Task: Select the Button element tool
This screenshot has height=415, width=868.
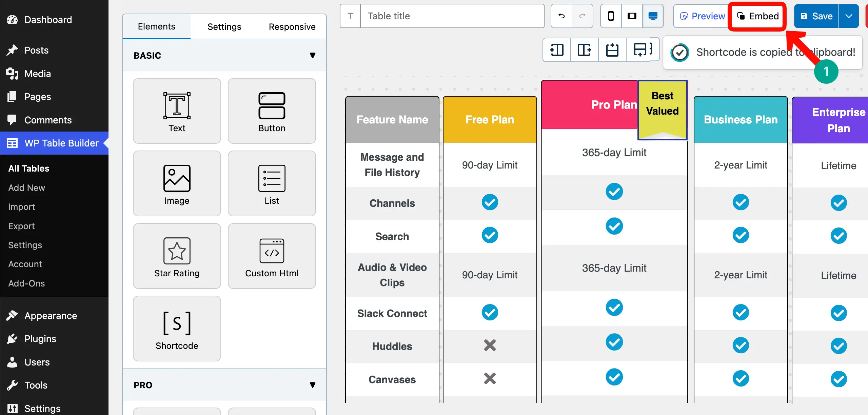Action: pyautogui.click(x=272, y=111)
